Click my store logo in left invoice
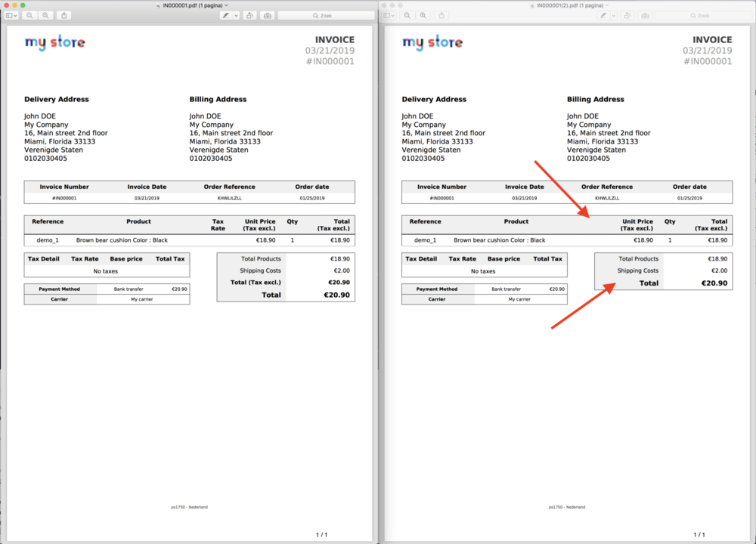This screenshot has width=756, height=544. pos(55,42)
